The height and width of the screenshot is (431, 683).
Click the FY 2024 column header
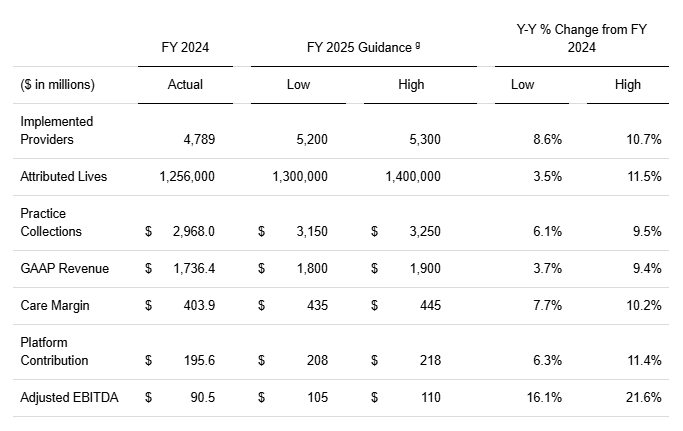tap(185, 47)
